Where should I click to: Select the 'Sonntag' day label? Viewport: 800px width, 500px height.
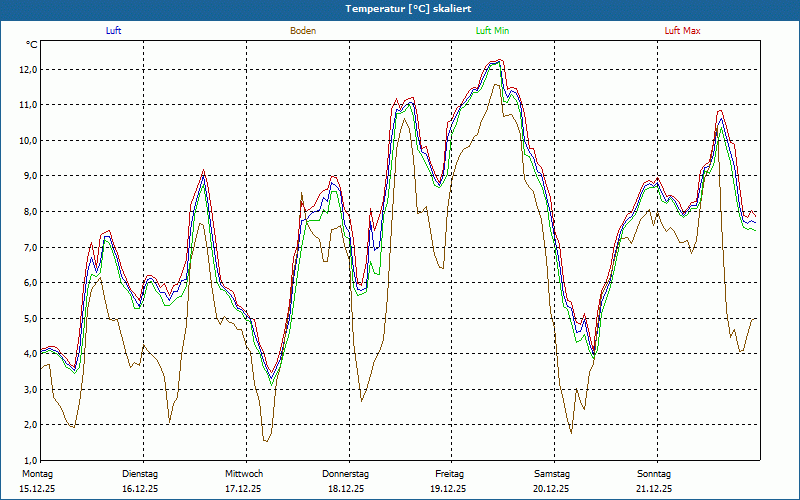654,474
